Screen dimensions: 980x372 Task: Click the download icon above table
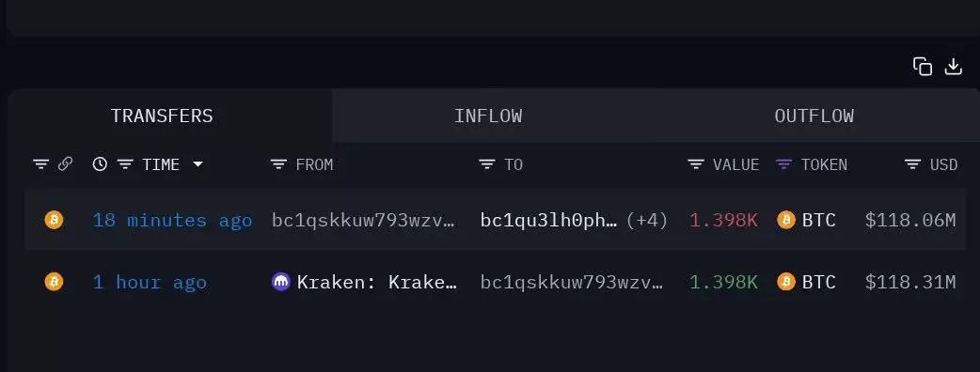click(953, 66)
